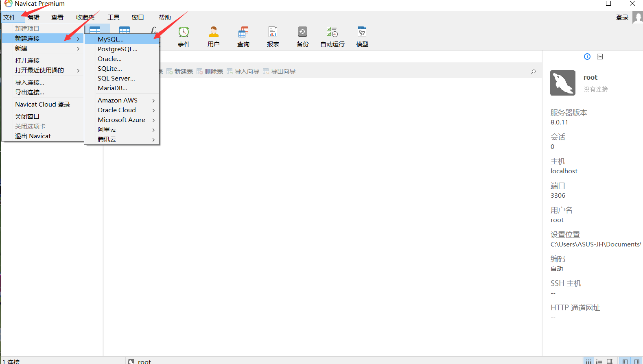Select 新建项目 menu entry

(43, 29)
